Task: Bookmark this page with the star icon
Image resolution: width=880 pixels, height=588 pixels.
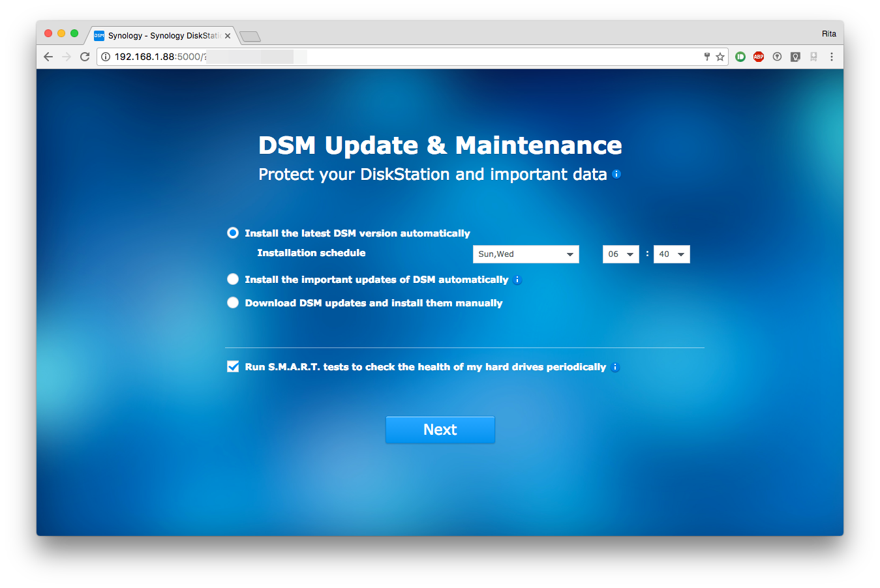Action: coord(720,57)
